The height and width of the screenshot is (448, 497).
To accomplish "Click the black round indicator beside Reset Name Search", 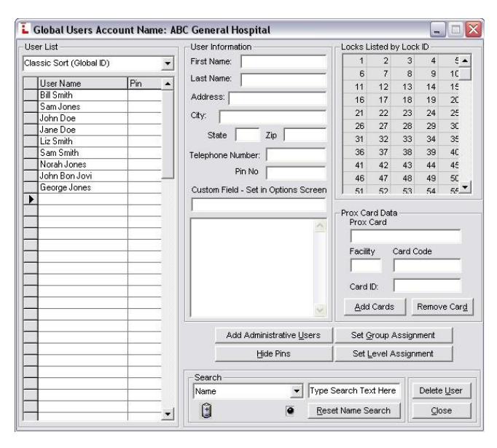I will [290, 411].
